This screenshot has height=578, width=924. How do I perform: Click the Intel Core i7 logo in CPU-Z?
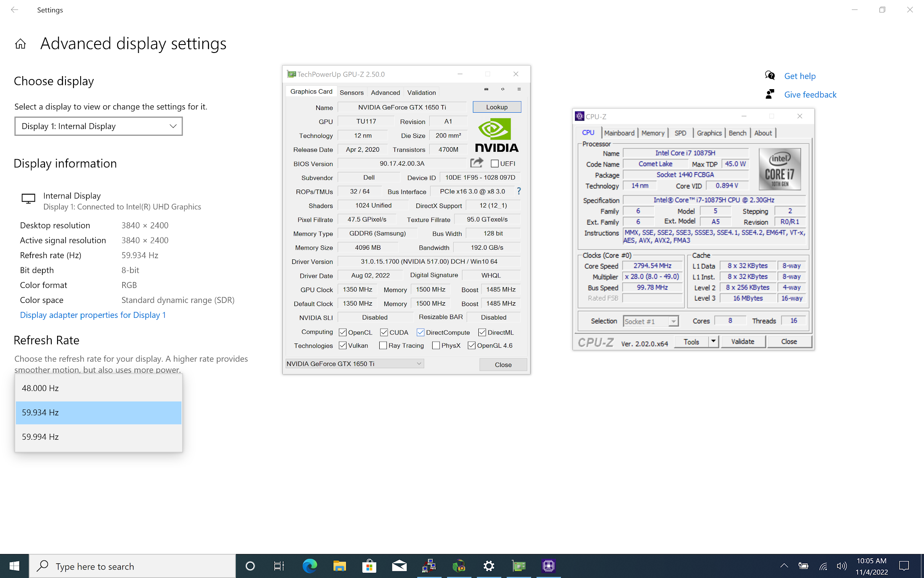tap(780, 169)
